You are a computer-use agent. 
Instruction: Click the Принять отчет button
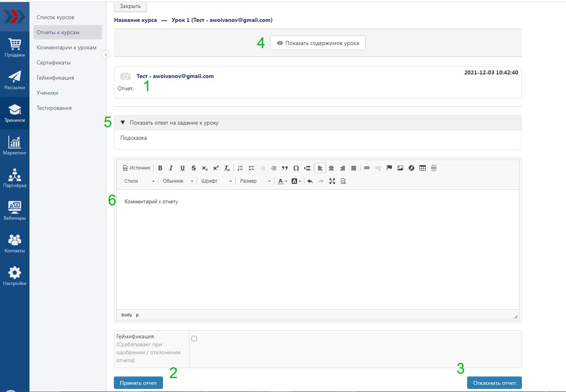[138, 383]
